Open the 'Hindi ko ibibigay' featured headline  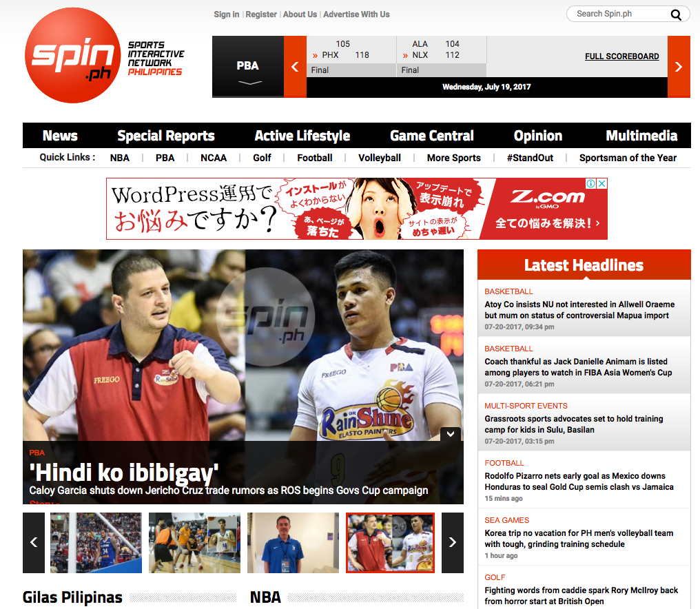[x=123, y=473]
